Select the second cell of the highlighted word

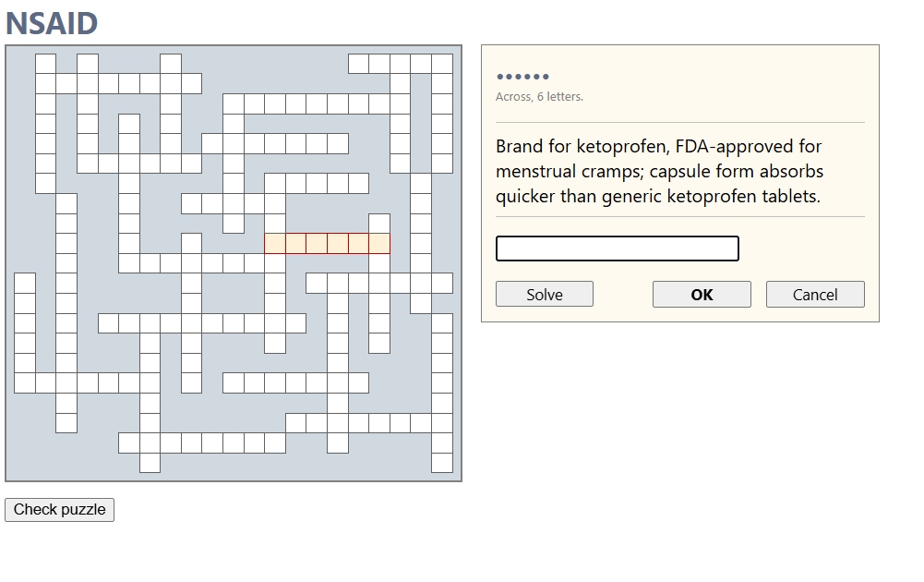(295, 244)
